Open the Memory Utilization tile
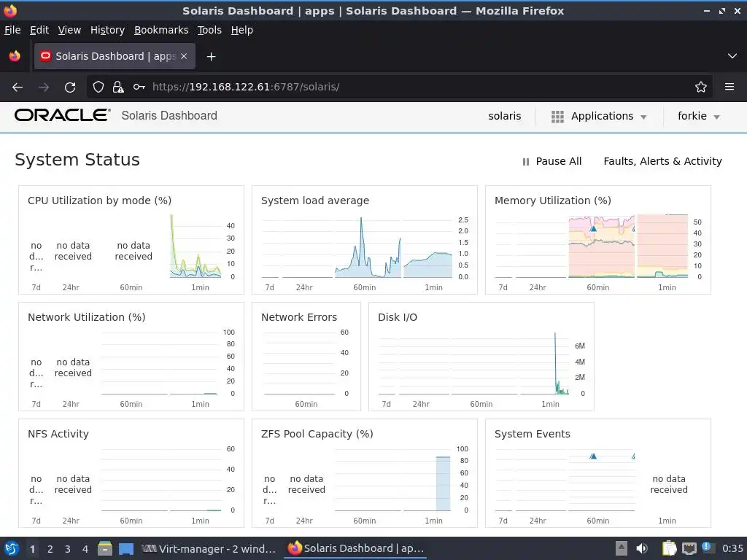The width and height of the screenshot is (747, 560). click(x=598, y=240)
